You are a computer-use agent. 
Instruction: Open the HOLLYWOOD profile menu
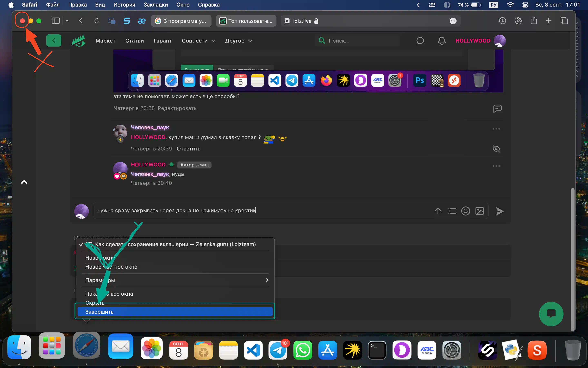coord(480,41)
